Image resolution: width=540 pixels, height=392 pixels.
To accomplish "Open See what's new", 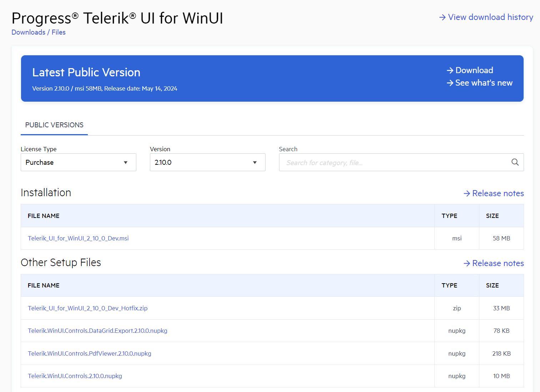I will tap(484, 82).
